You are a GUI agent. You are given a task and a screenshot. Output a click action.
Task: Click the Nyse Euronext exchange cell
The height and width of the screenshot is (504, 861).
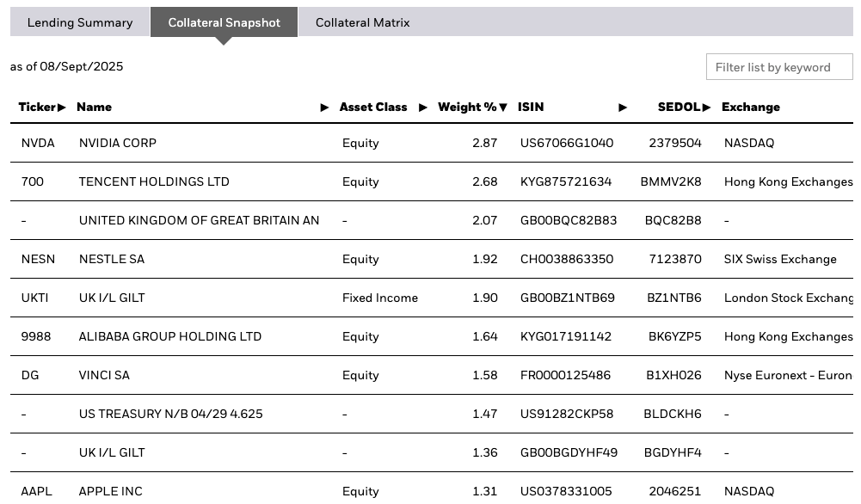788,375
